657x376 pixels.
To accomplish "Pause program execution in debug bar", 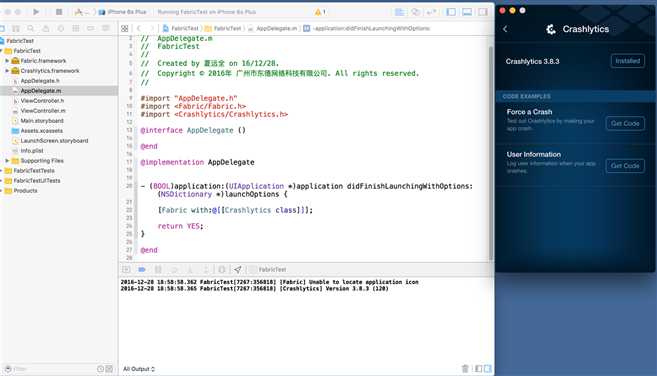I will pos(158,270).
